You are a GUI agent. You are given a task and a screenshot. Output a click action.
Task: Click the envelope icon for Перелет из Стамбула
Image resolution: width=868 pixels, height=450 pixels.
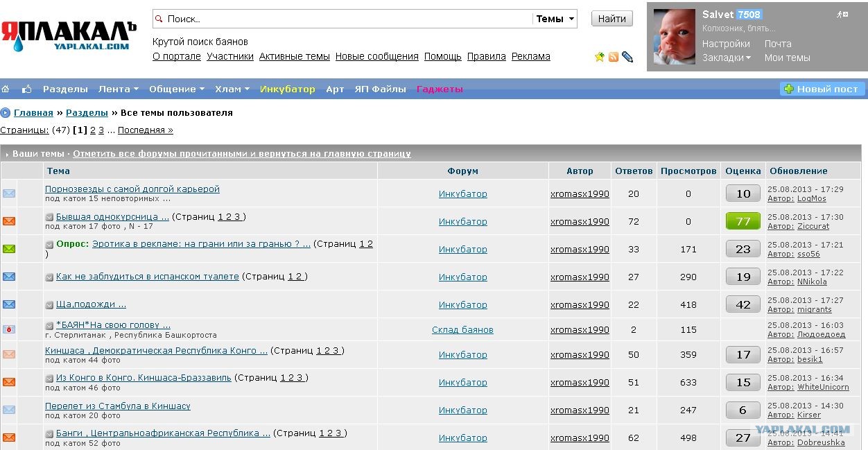point(9,410)
